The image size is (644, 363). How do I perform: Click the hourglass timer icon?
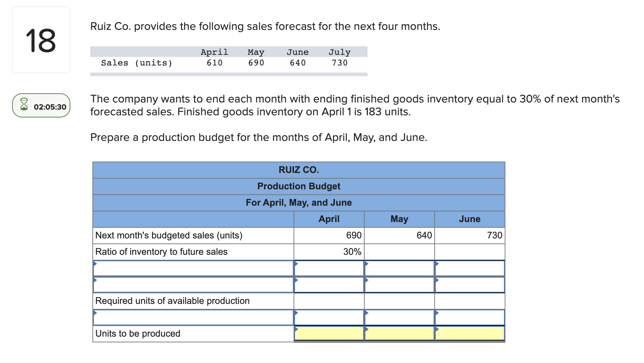(24, 104)
